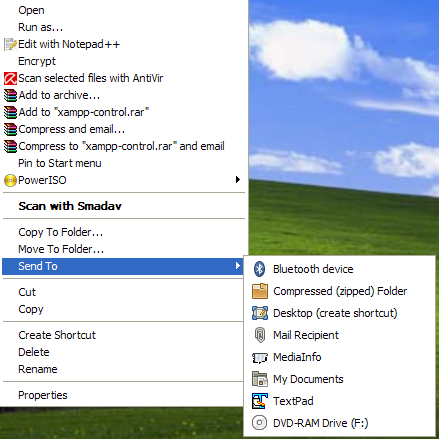
Task: Choose Move To Folder... entry
Action: coord(123,249)
